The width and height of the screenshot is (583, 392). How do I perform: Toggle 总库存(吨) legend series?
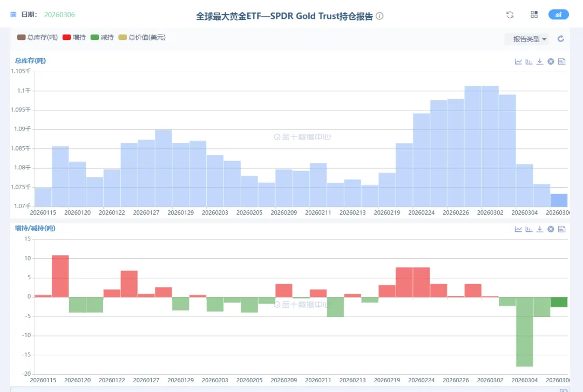(38, 37)
